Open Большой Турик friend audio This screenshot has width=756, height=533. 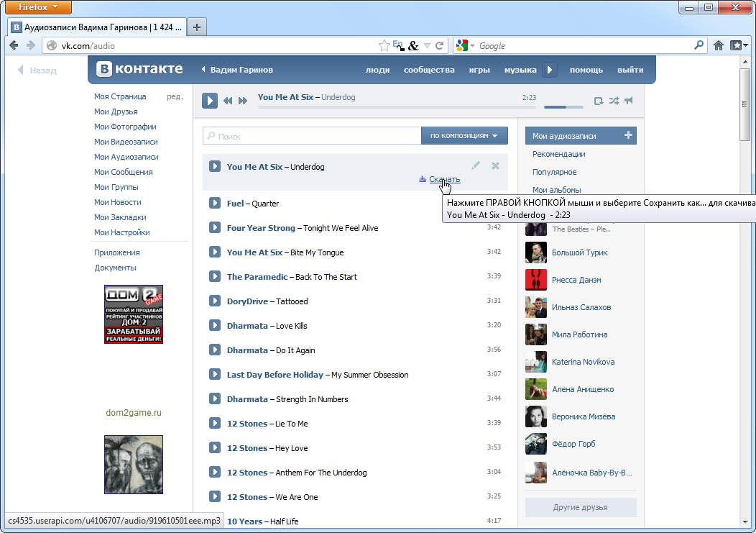579,252
